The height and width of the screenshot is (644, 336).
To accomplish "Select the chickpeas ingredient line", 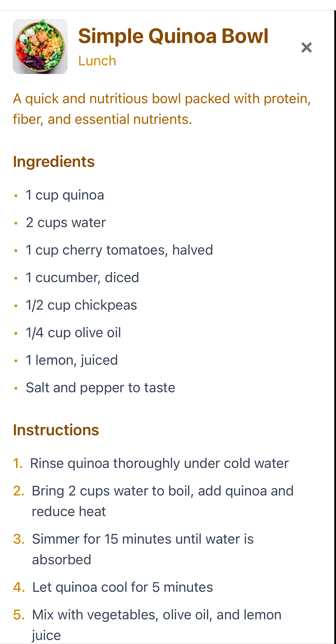I will (81, 305).
